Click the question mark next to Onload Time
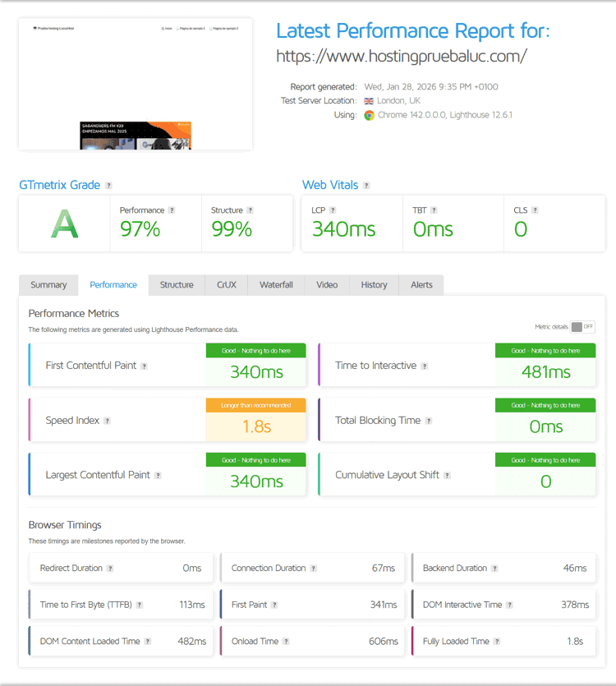Image resolution: width=616 pixels, height=686 pixels. point(287,642)
